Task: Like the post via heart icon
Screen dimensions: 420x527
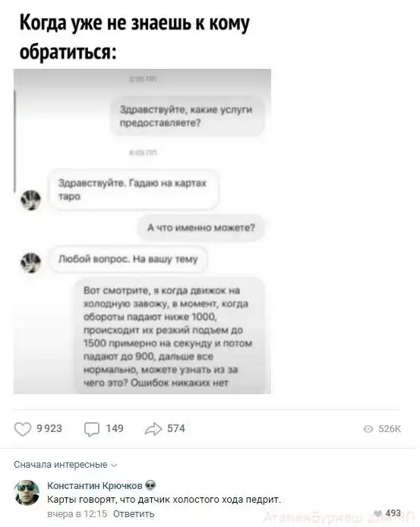Action: tap(23, 429)
